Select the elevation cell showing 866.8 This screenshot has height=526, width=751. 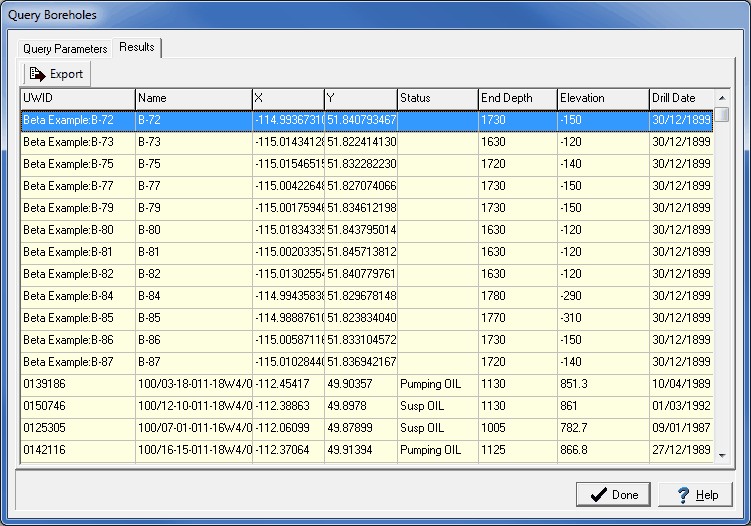point(603,450)
